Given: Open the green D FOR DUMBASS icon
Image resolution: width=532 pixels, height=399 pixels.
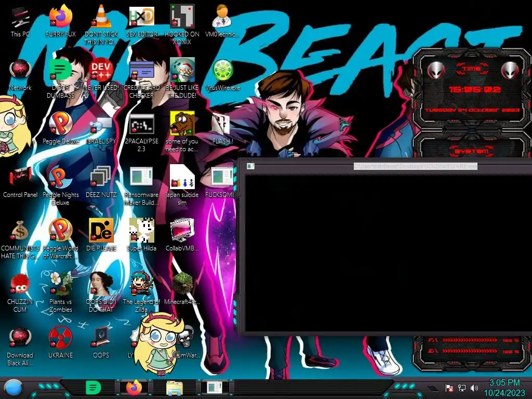Looking at the screenshot, I should click(x=60, y=78).
